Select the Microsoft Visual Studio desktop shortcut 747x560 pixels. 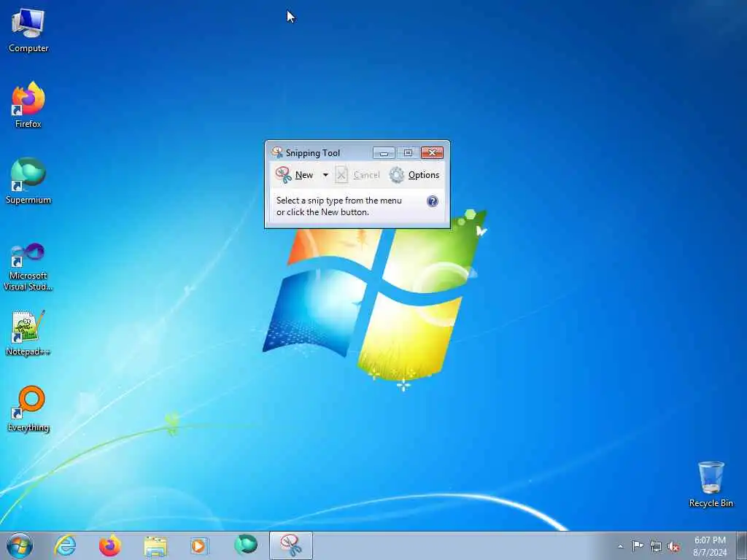pos(28,267)
